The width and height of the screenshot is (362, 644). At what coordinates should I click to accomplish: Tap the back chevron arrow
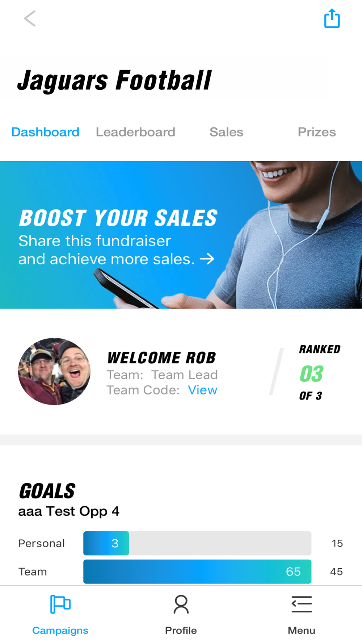[30, 18]
